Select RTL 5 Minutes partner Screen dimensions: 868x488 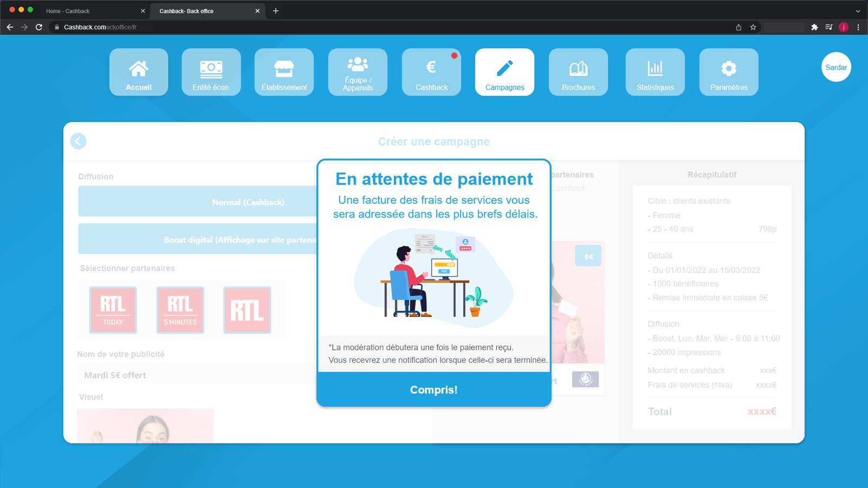point(180,310)
